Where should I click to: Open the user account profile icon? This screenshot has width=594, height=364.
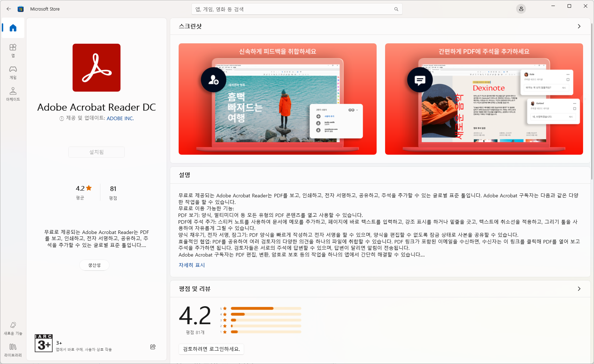coord(521,9)
